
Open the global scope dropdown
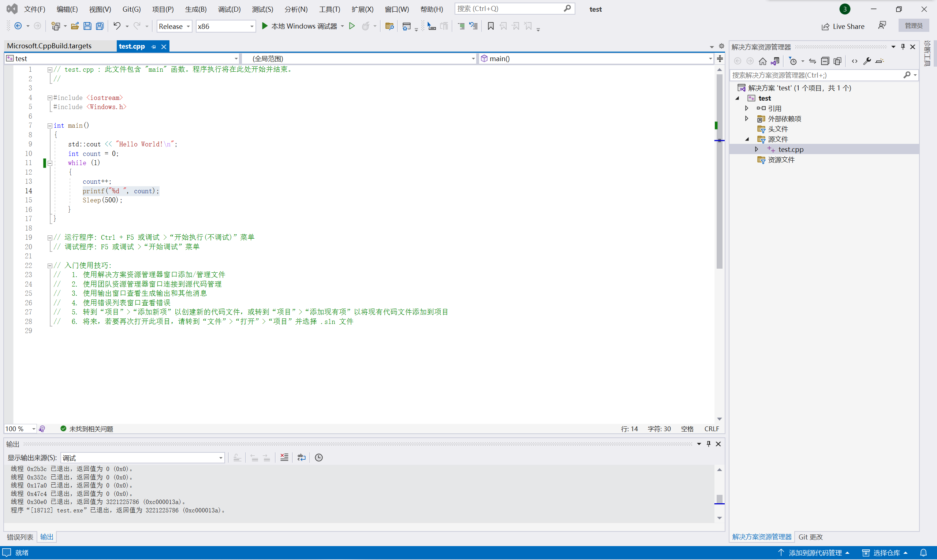click(x=359, y=59)
